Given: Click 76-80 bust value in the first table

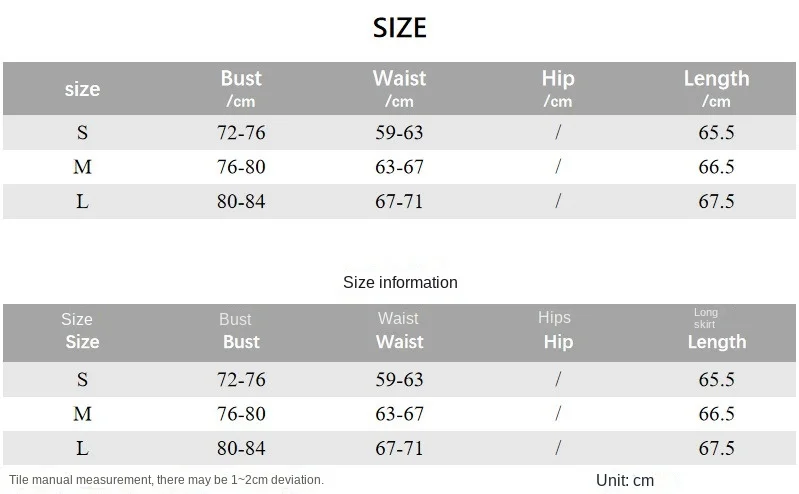Looking at the screenshot, I should [241, 167].
